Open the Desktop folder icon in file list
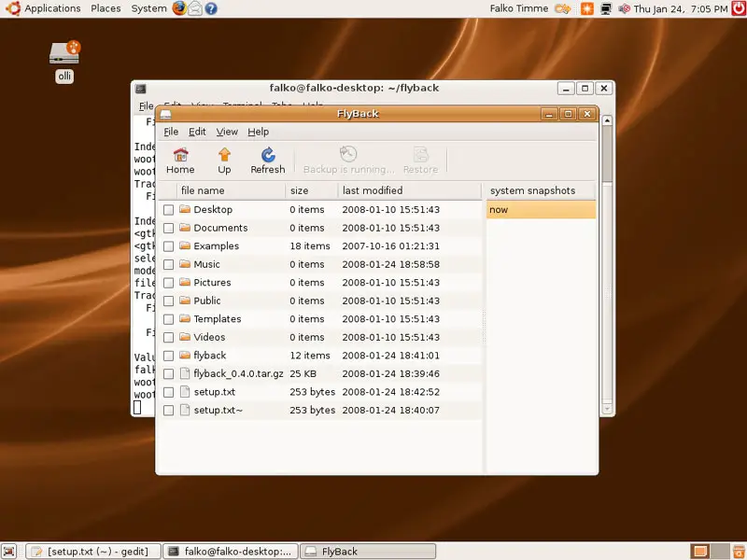The height and width of the screenshot is (560, 747). 185,209
